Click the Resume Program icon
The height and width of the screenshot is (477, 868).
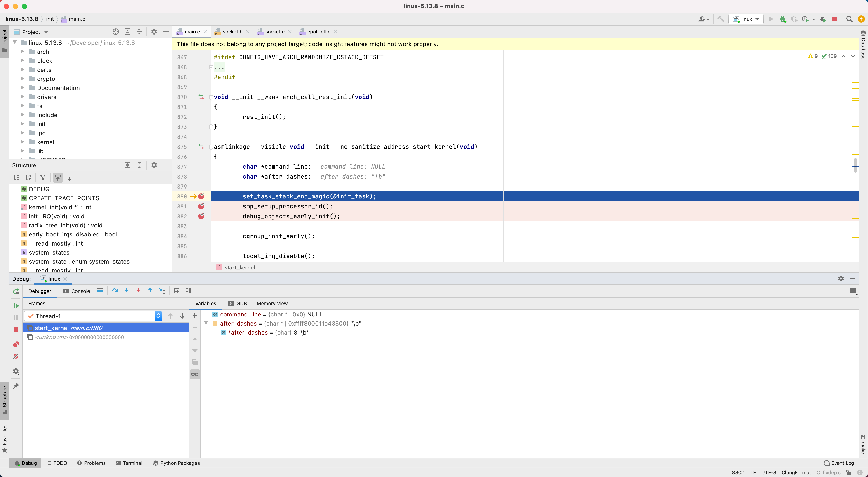click(16, 306)
